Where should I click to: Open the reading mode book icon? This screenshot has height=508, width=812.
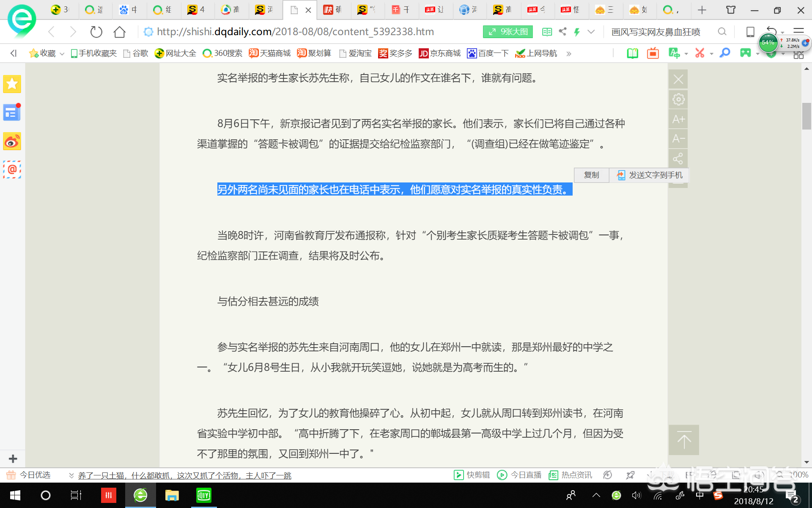[632, 53]
